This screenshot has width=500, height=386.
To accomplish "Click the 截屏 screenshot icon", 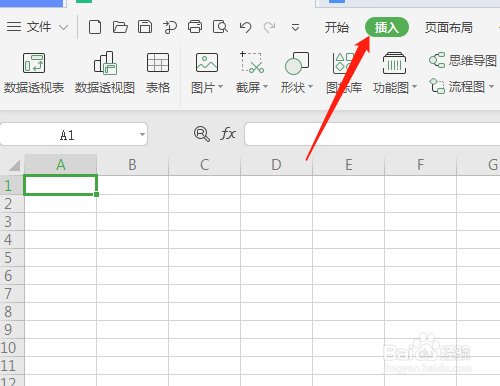I will [x=252, y=63].
